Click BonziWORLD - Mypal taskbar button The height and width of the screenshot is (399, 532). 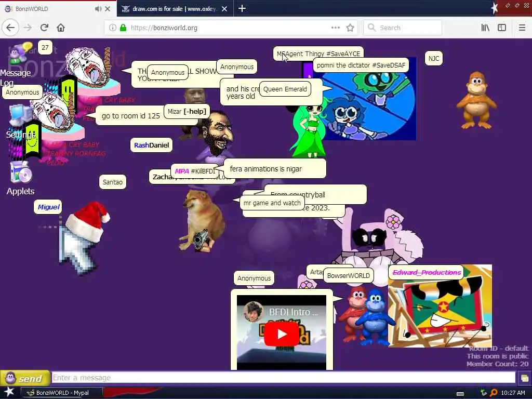click(x=61, y=393)
